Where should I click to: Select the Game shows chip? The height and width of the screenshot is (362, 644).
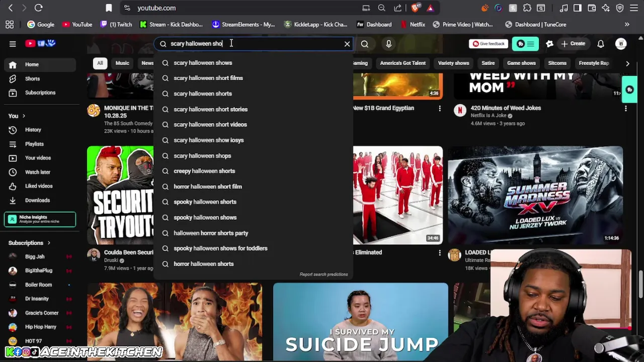pos(521,63)
